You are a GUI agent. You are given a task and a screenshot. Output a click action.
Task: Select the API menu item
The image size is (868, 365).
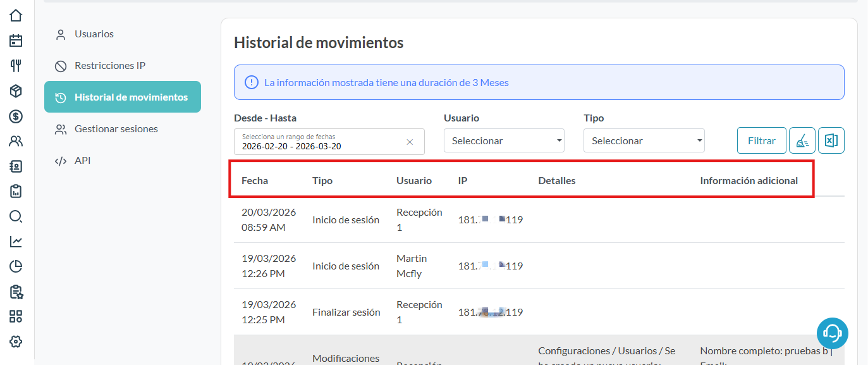point(82,161)
